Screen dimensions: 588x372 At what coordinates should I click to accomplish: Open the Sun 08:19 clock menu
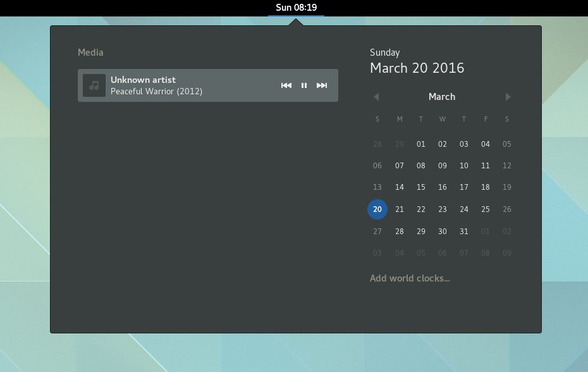(x=297, y=8)
